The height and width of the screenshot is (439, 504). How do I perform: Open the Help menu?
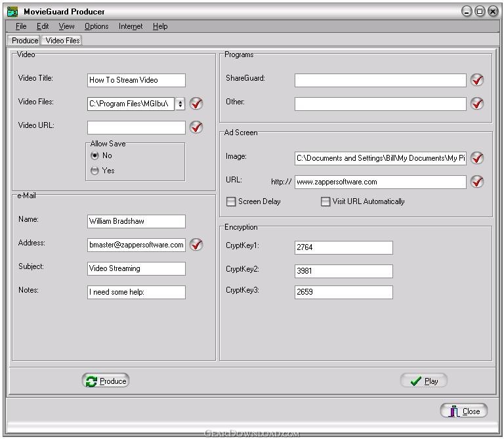[x=160, y=26]
